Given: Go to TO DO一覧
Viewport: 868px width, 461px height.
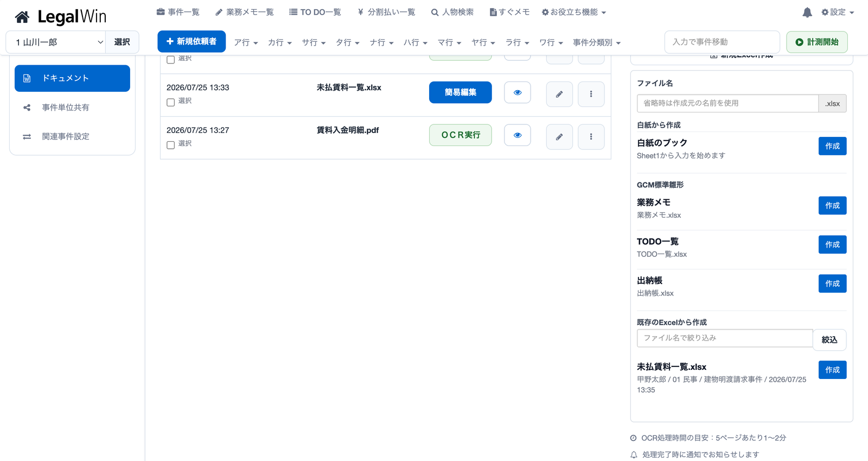Looking at the screenshot, I should pyautogui.click(x=315, y=12).
